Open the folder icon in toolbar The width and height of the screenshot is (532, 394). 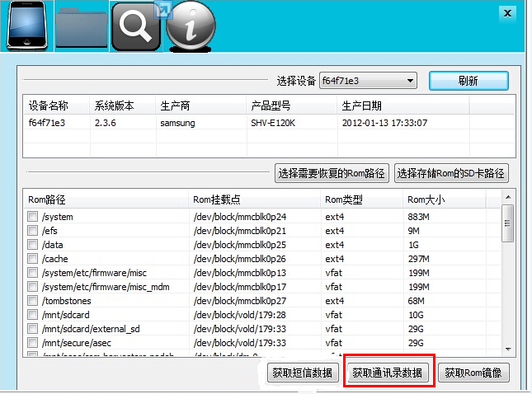(82, 28)
